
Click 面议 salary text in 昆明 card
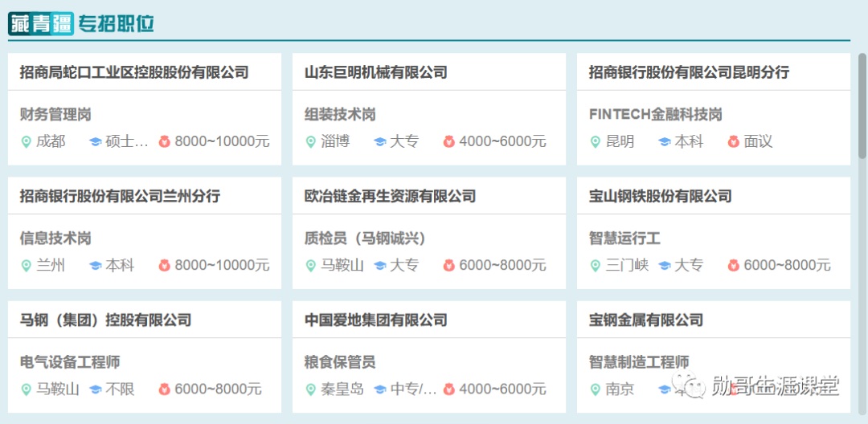coord(758,142)
